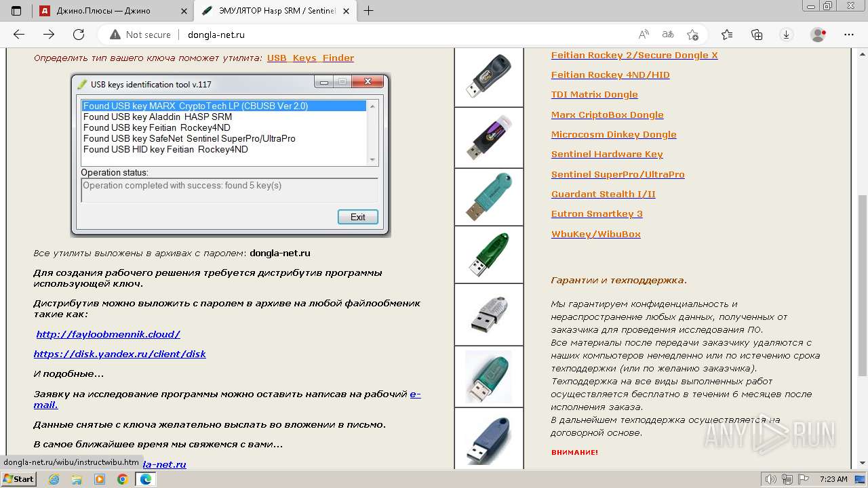The width and height of the screenshot is (868, 488).
Task: Open Windows Media Player from taskbar
Action: click(100, 479)
